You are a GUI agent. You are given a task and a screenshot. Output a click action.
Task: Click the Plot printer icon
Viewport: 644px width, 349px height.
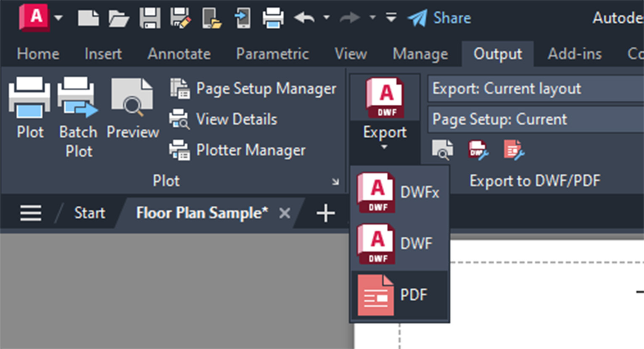29,99
